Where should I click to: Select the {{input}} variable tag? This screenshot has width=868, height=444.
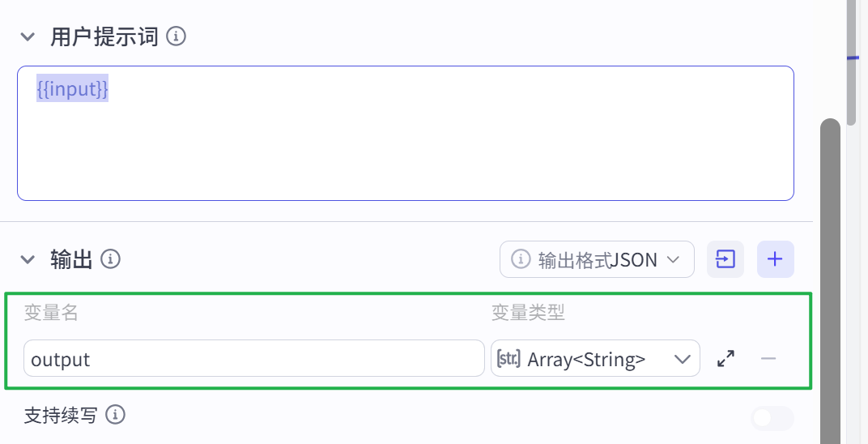click(73, 88)
